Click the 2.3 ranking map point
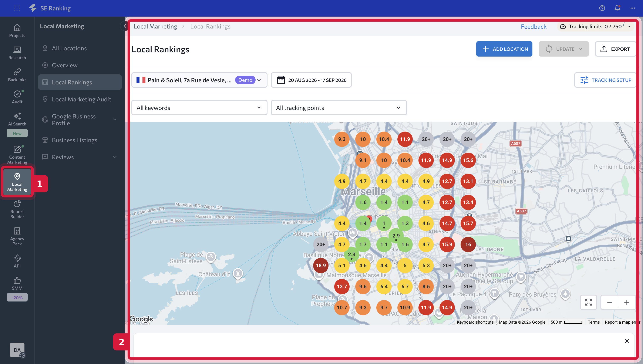The height and width of the screenshot is (364, 643). coord(351,255)
